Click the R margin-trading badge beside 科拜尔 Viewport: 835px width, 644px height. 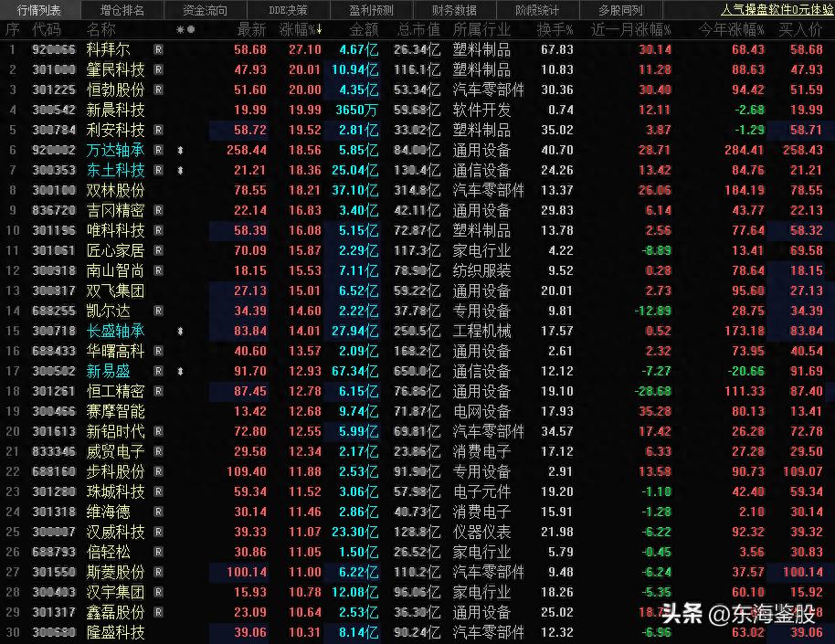(158, 49)
